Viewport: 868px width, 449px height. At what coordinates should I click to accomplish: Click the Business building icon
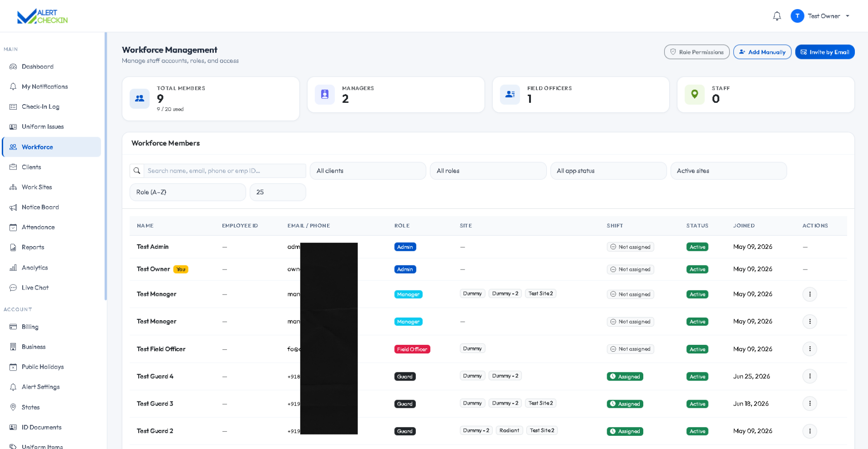pos(13,347)
